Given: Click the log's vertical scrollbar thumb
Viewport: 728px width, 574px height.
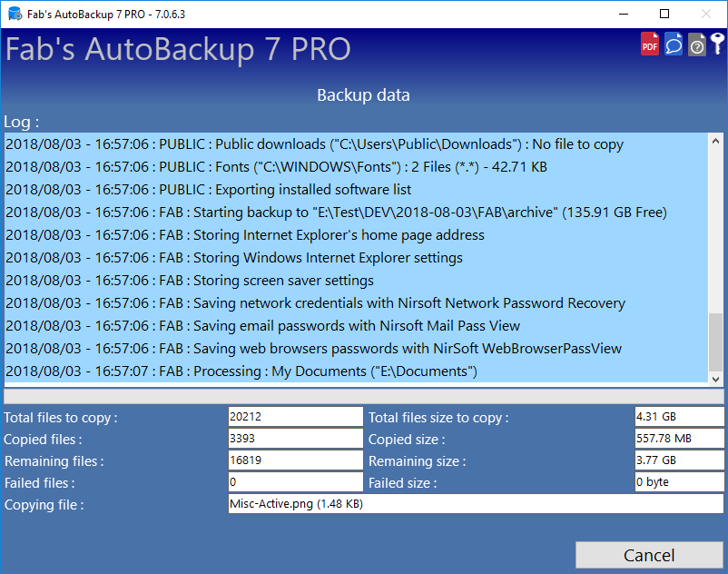Looking at the screenshot, I should (x=715, y=342).
